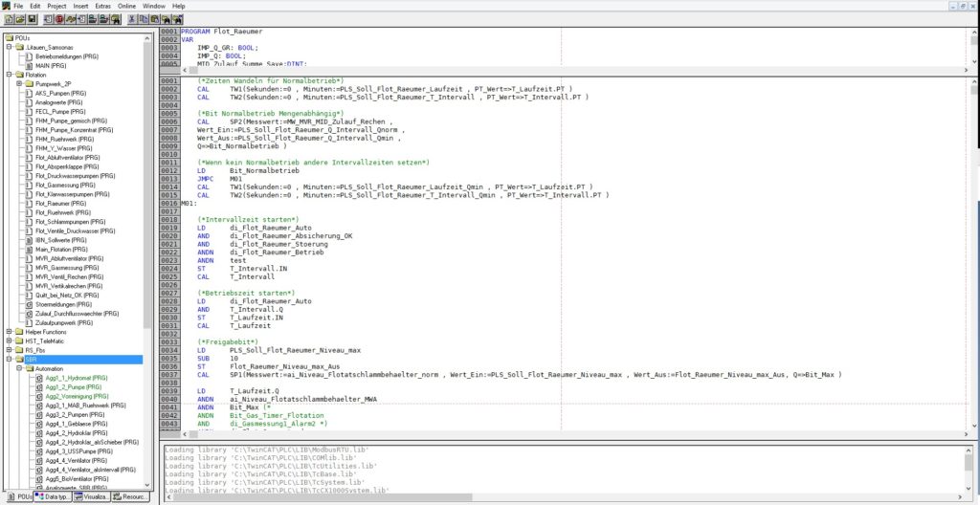The height and width of the screenshot is (505, 980).
Task: Expand the Helper Functions folder
Action: click(9, 332)
